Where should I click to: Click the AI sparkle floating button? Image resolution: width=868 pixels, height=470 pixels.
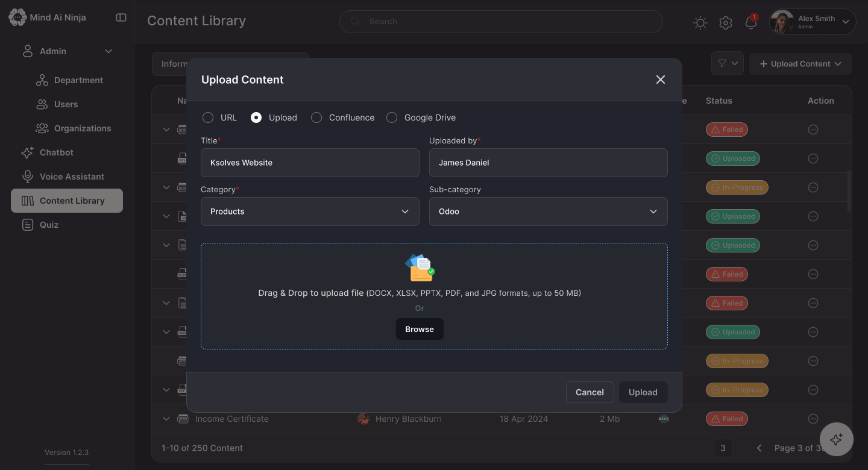click(837, 439)
